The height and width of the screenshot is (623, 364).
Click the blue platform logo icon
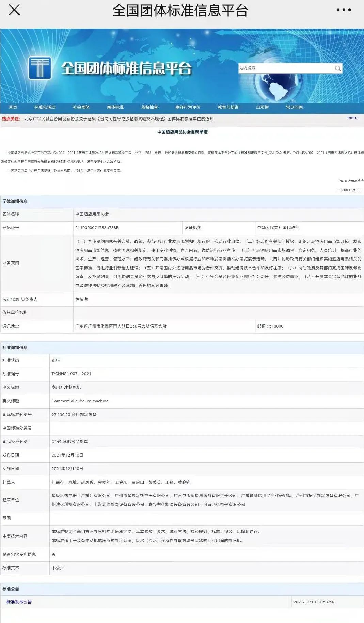(x=40, y=68)
